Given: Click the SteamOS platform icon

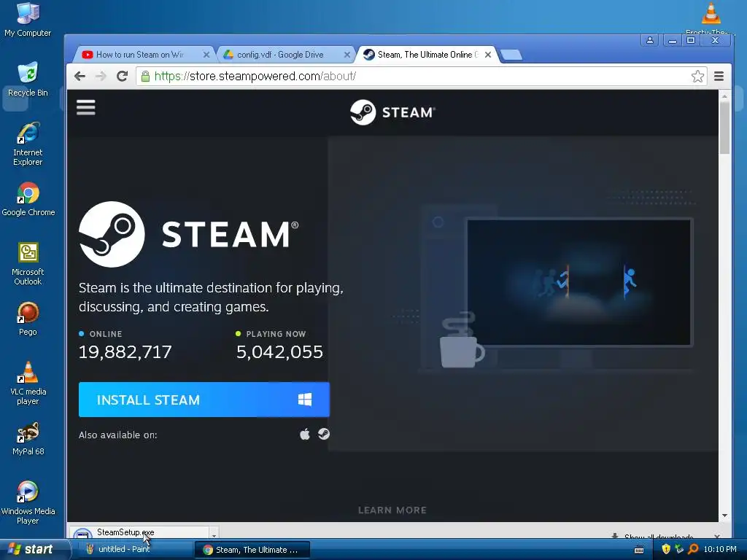Looking at the screenshot, I should (x=324, y=434).
